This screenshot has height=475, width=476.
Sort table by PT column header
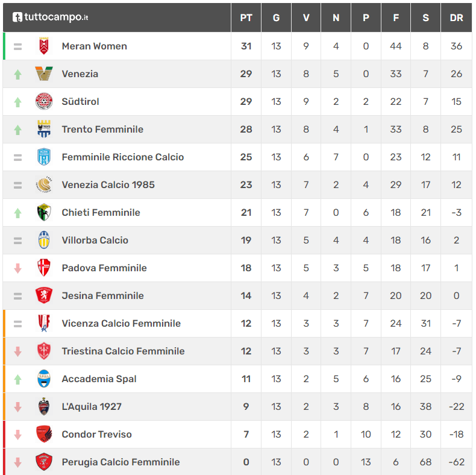click(246, 17)
